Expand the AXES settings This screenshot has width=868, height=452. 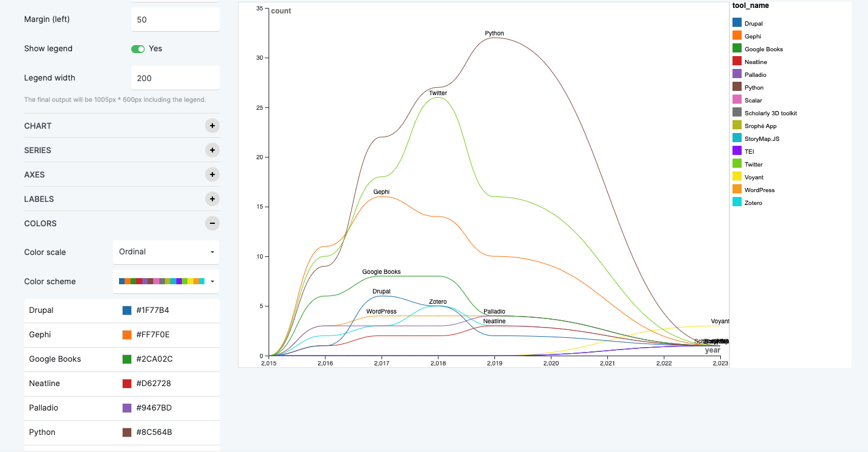tap(212, 174)
